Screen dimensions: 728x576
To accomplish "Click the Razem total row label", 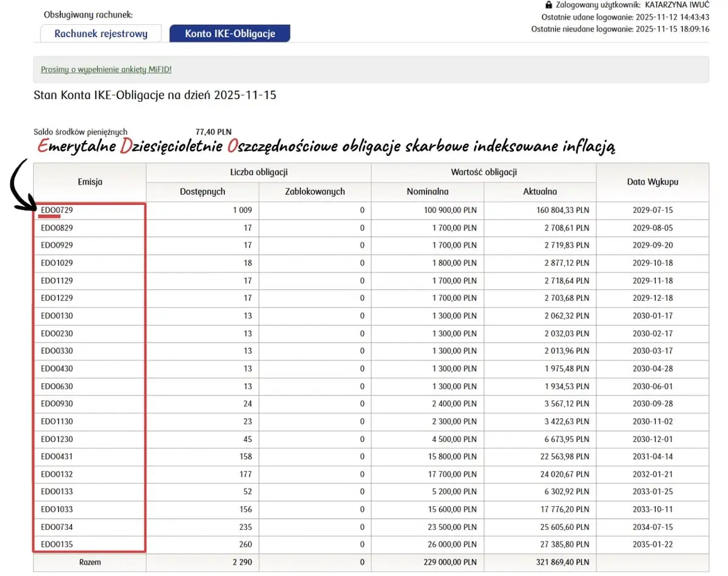I will click(90, 562).
